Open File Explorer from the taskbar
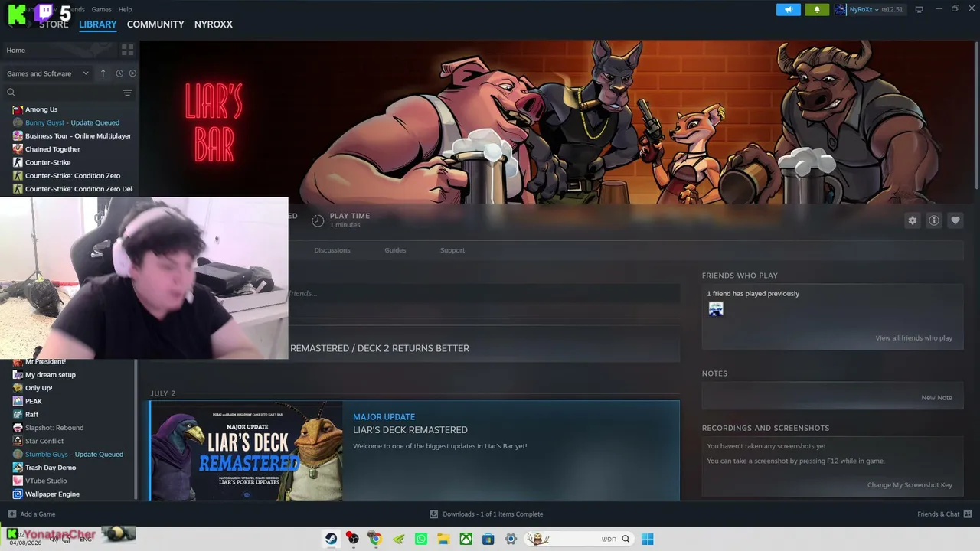The height and width of the screenshot is (551, 980). point(443,539)
